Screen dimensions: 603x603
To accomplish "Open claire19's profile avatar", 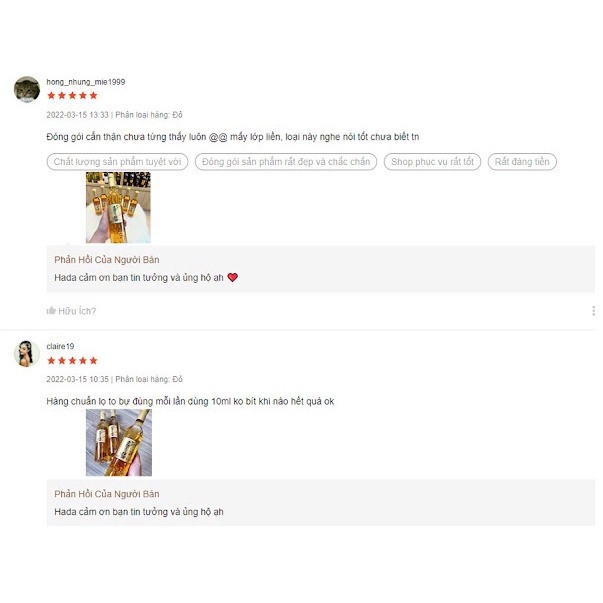I will click(x=27, y=354).
